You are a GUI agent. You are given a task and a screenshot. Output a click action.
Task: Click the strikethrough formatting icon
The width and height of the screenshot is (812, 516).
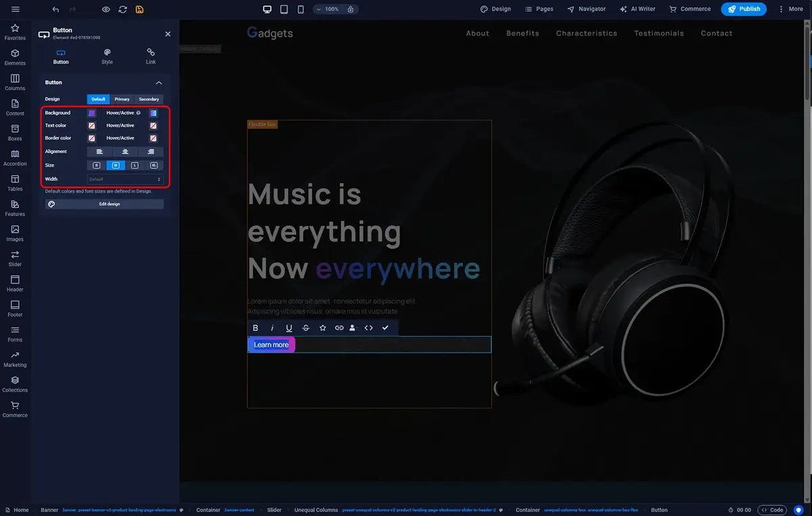coord(306,328)
